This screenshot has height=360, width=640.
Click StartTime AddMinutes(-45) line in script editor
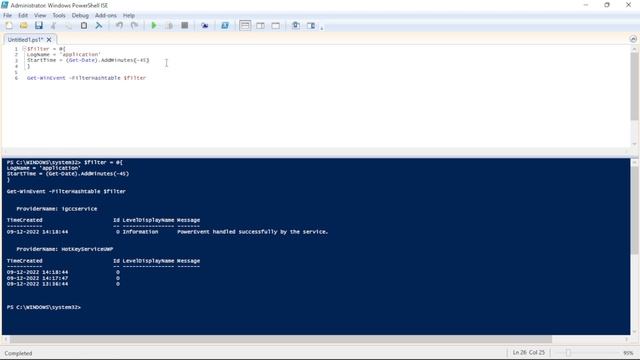(x=88, y=60)
